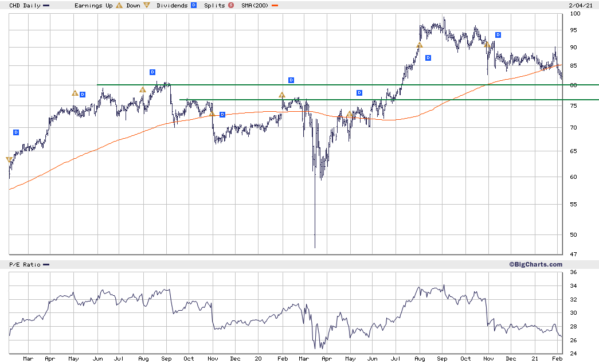Click the earnings marker in August 2020
599x364 pixels.
(x=420, y=45)
